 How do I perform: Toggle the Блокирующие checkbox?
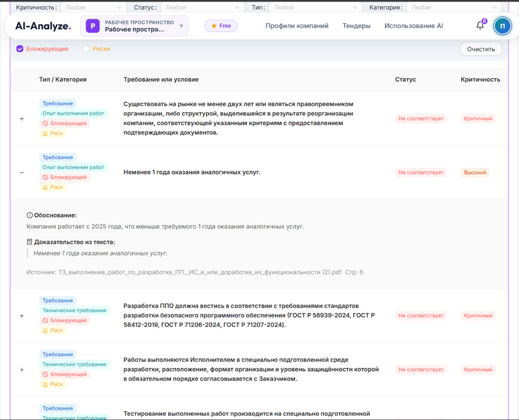20,49
